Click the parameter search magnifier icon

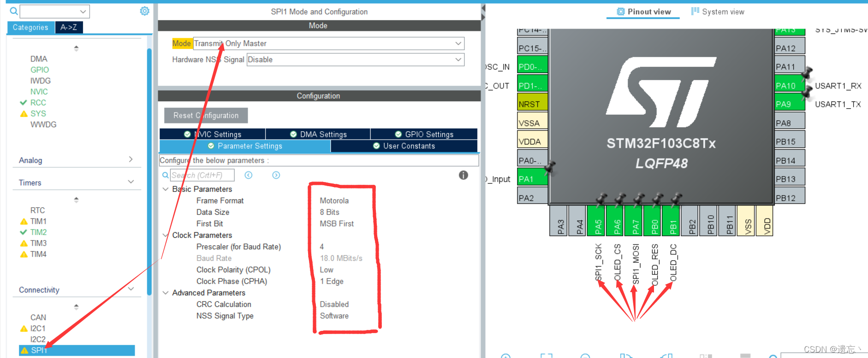(x=165, y=175)
